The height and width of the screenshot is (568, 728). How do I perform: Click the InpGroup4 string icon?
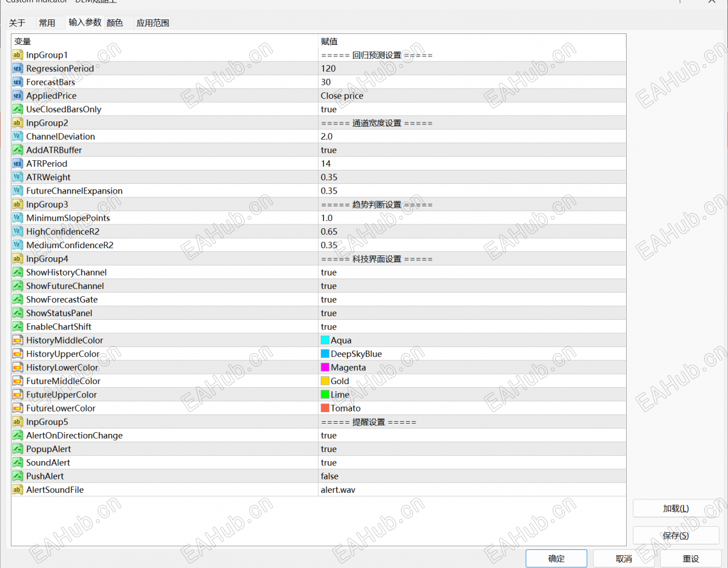(x=18, y=259)
